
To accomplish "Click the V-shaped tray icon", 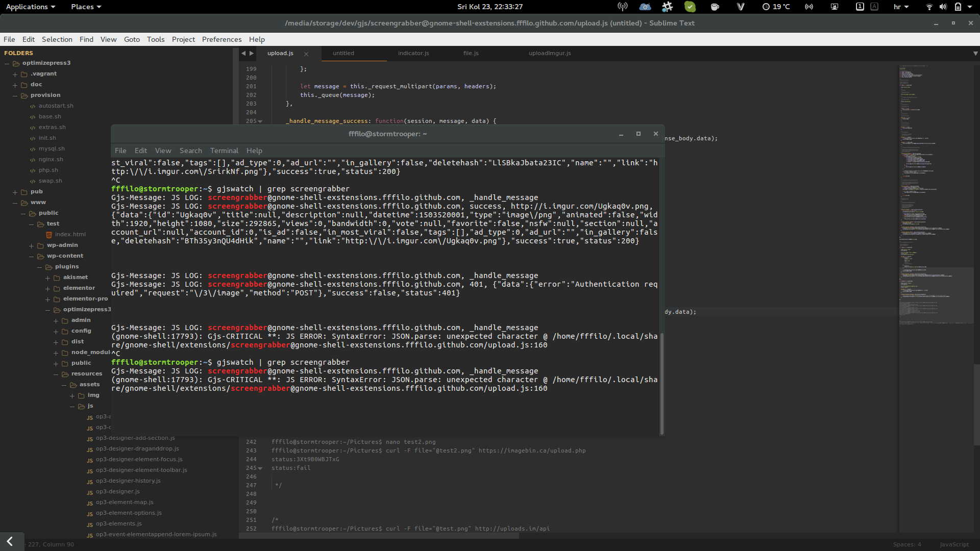I will point(741,7).
